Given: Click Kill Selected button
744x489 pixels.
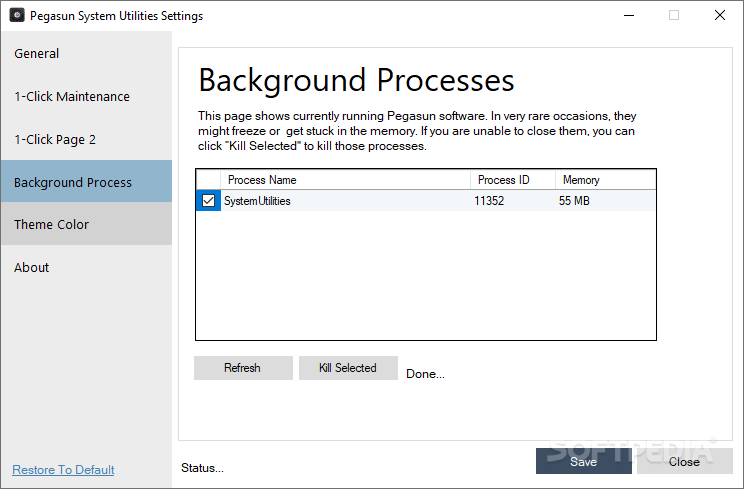Looking at the screenshot, I should coord(348,368).
